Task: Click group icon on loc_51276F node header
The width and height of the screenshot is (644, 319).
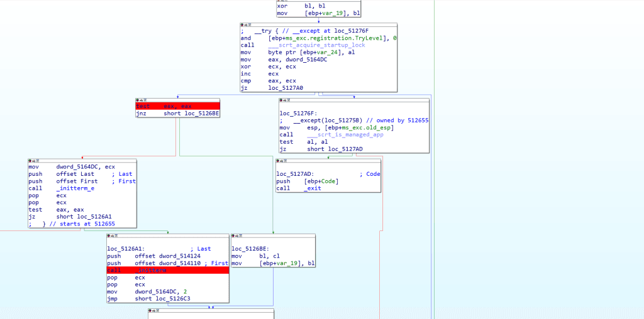Action: [288, 100]
